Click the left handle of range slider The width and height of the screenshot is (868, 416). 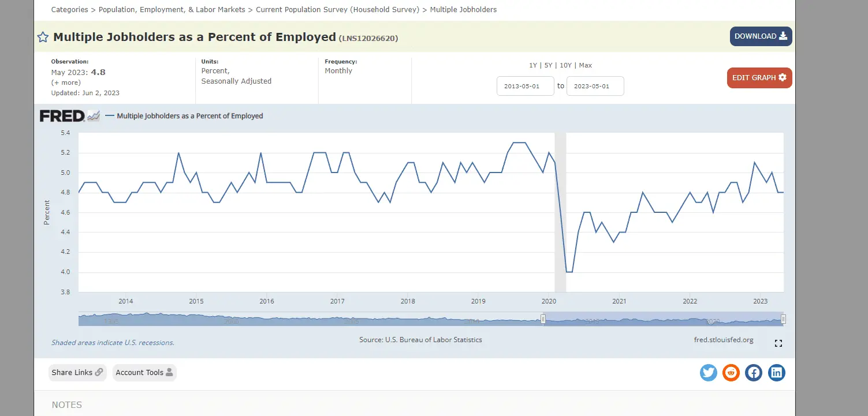pos(543,319)
